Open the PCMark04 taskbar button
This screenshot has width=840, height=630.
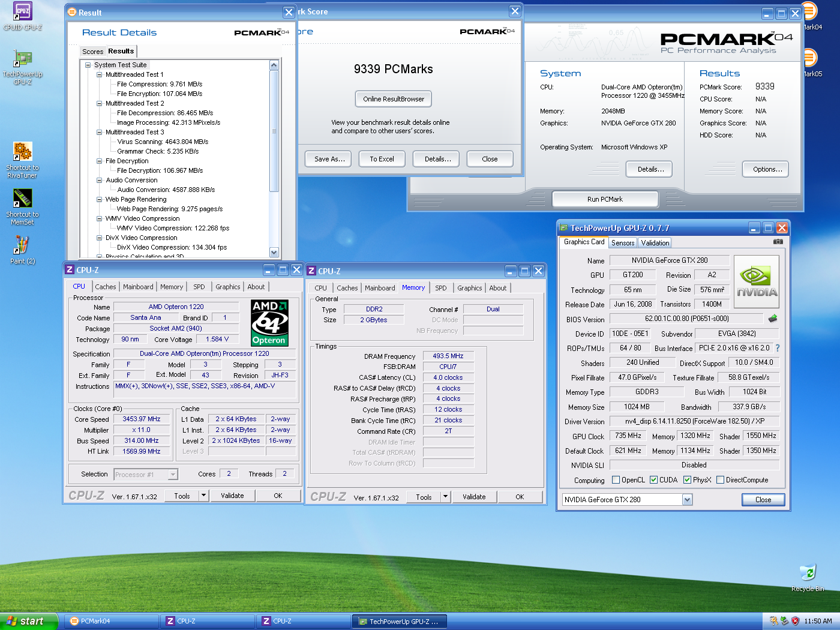click(x=111, y=621)
